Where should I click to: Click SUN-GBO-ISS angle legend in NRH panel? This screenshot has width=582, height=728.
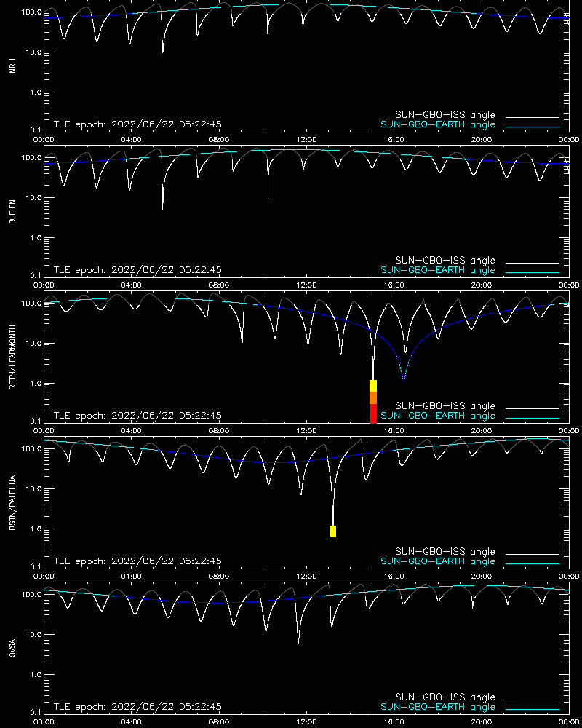445,115
